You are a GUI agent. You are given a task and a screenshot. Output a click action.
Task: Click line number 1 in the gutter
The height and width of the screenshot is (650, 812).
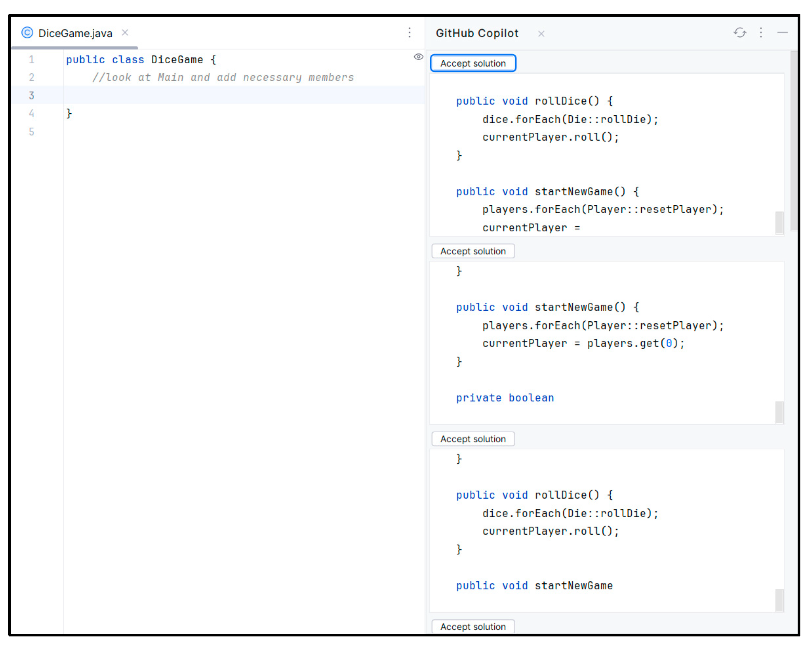click(x=31, y=60)
